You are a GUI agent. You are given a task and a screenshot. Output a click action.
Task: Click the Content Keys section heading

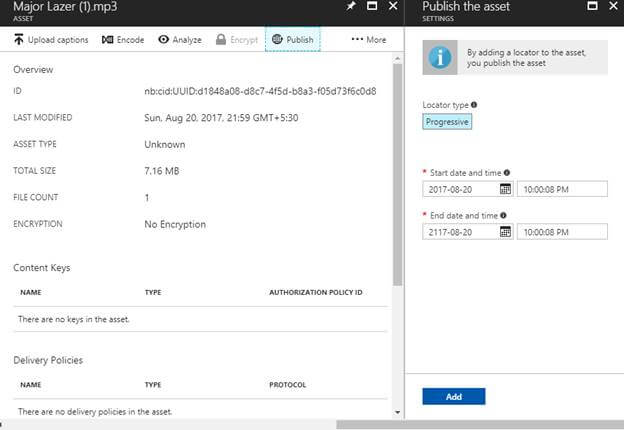(x=42, y=268)
